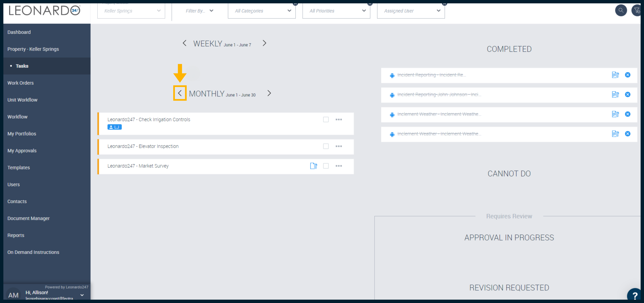
Task: Remove last completed Inclement Weather task
Action: (x=628, y=134)
